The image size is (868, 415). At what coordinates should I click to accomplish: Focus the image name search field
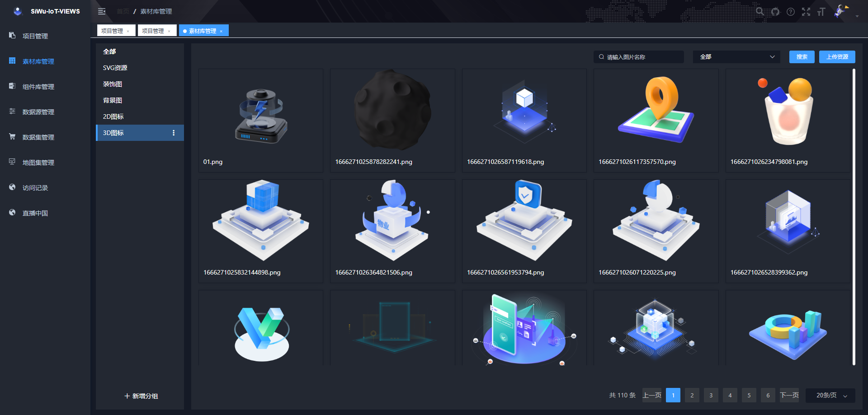[x=642, y=57]
